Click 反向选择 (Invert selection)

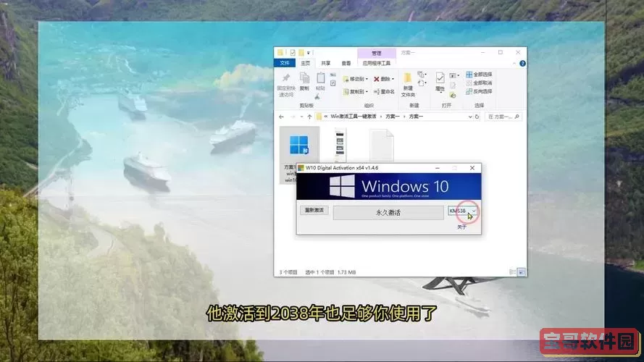tap(479, 91)
